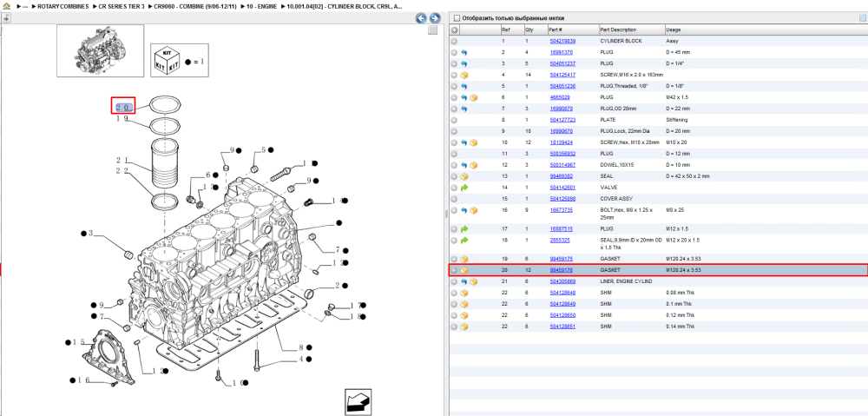This screenshot has height=416, width=868.
Task: Sort by Part Description column header
Action: tap(618, 30)
